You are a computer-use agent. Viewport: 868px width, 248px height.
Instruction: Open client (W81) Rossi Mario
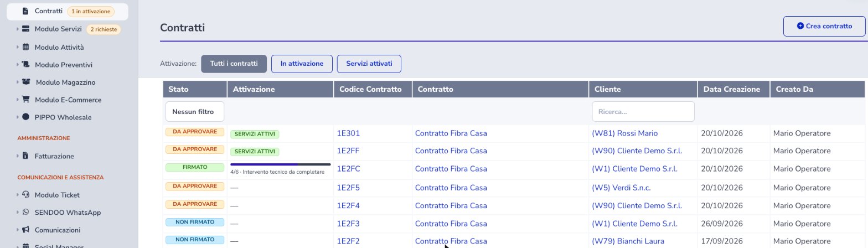point(625,133)
